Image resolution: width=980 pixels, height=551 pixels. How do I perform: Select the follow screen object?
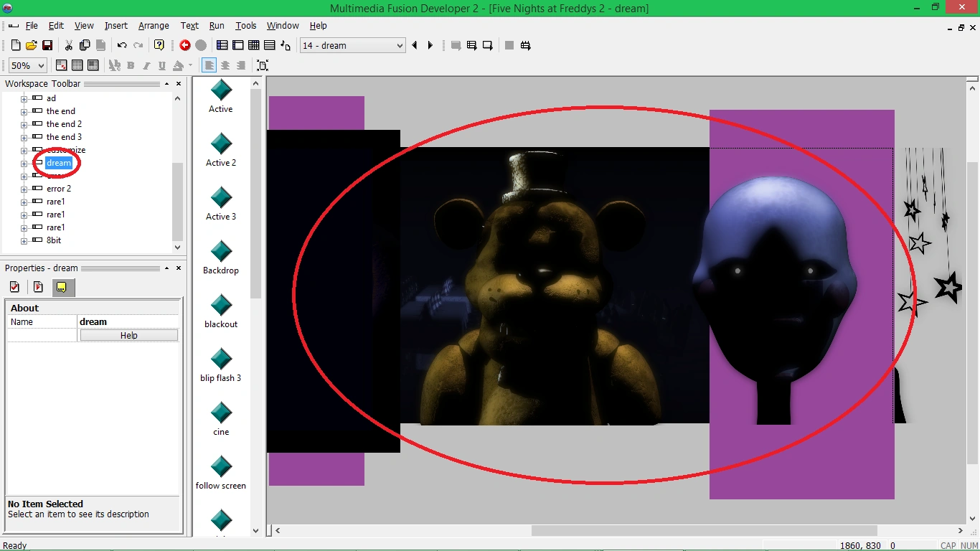[221, 474]
